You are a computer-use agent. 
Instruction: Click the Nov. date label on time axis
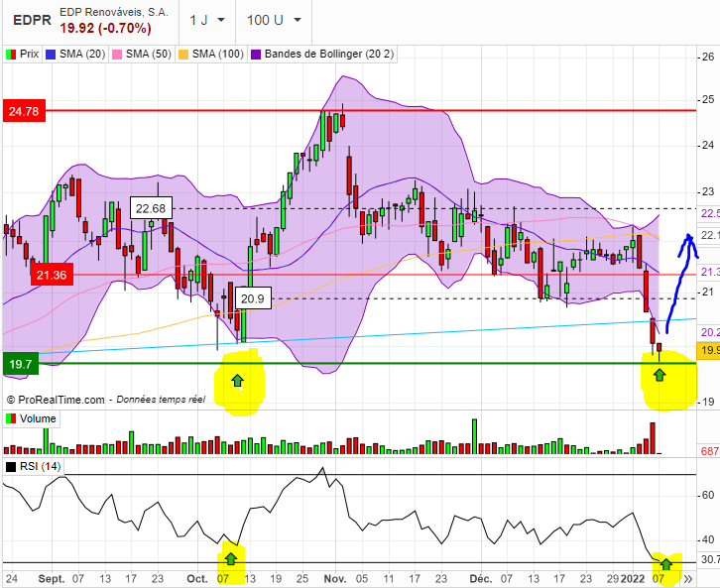[335, 578]
